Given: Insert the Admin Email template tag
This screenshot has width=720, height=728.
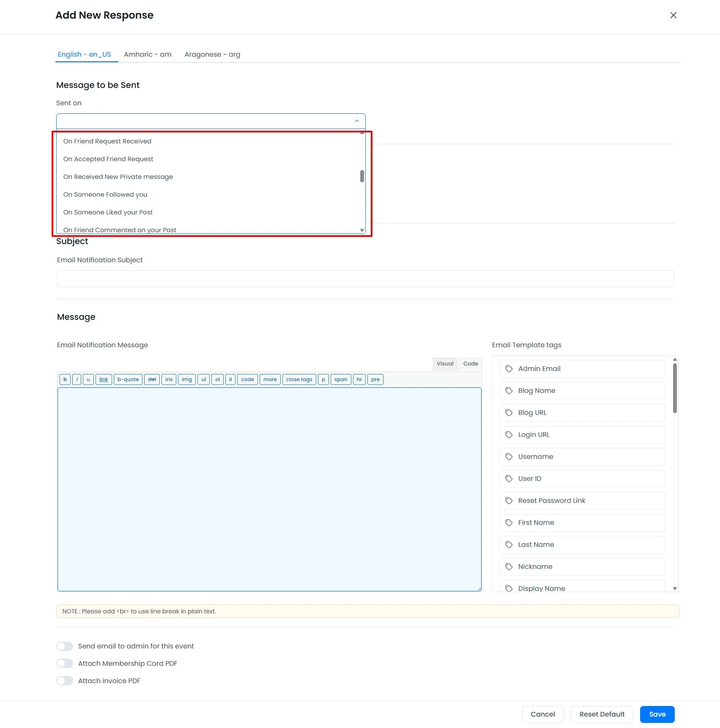Looking at the screenshot, I should click(582, 368).
